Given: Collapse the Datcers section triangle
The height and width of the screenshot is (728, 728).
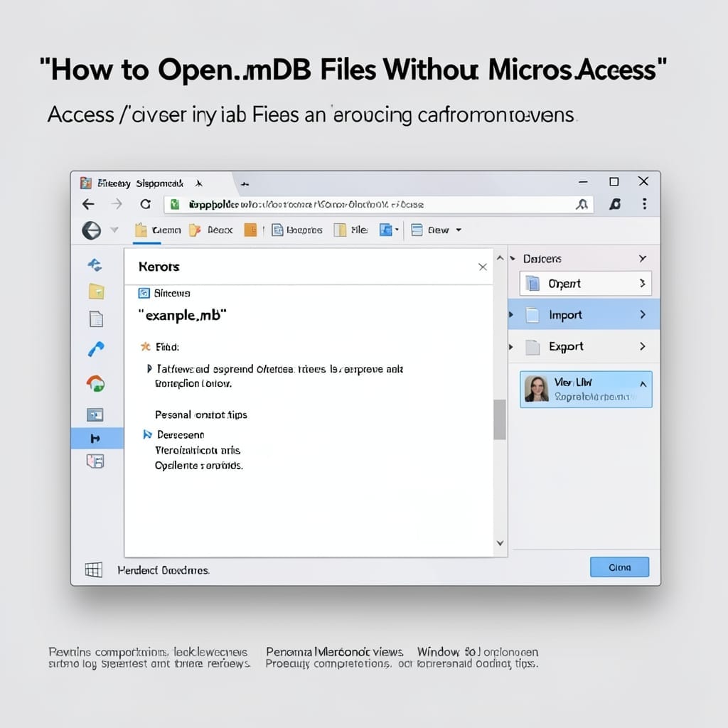Looking at the screenshot, I should tap(513, 259).
